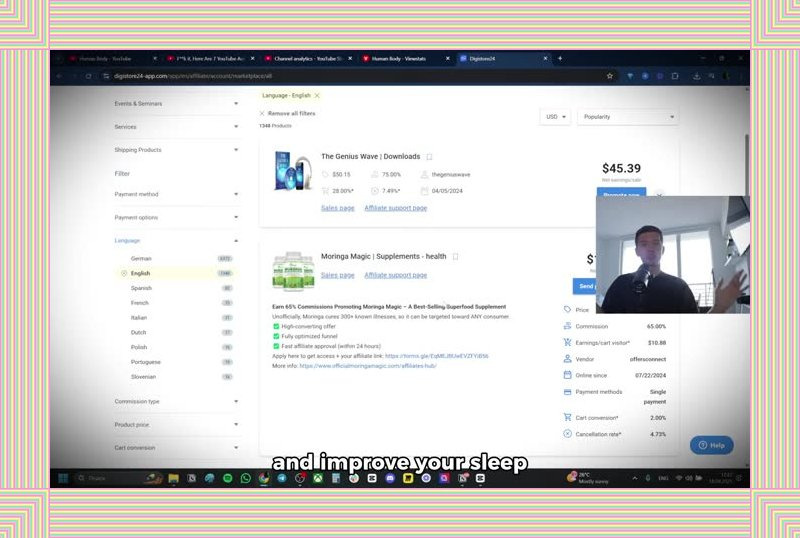Remove the Language - English filter chip

coord(317,95)
